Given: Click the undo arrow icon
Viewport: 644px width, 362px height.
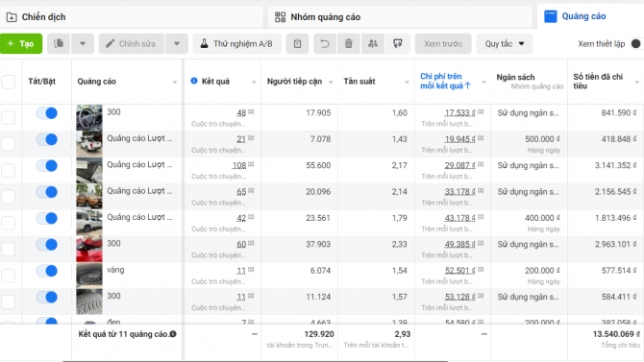Looking at the screenshot, I should pyautogui.click(x=325, y=43).
